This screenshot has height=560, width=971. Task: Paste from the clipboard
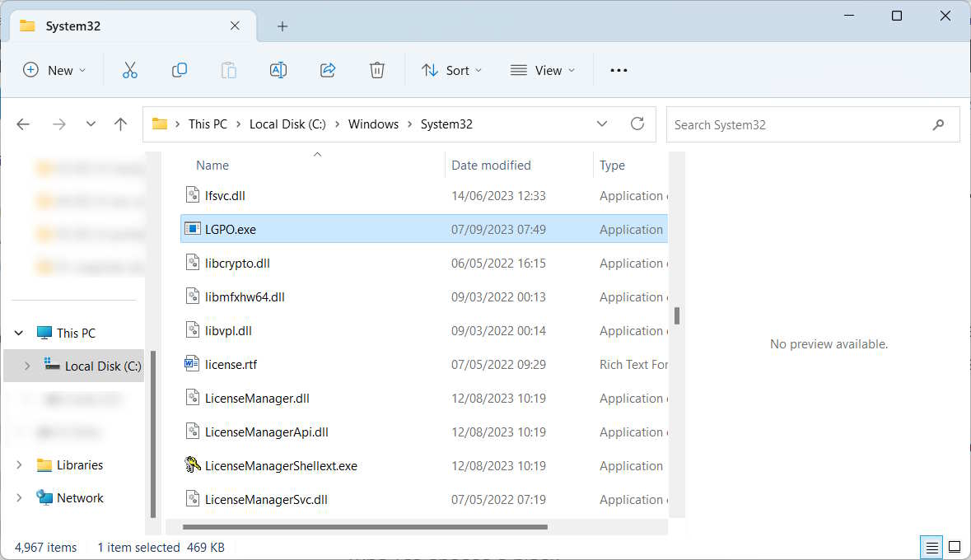pos(228,70)
